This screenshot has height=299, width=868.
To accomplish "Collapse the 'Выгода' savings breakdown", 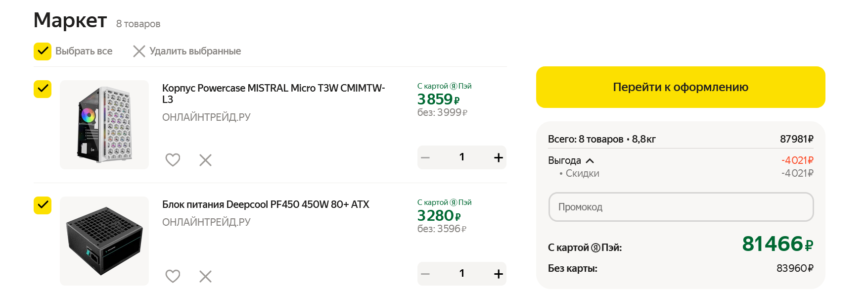I will coord(590,161).
